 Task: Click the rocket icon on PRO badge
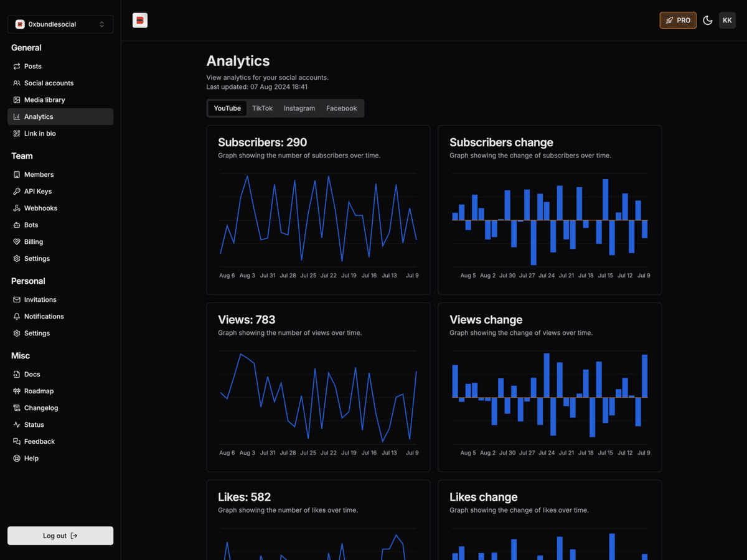pos(669,21)
